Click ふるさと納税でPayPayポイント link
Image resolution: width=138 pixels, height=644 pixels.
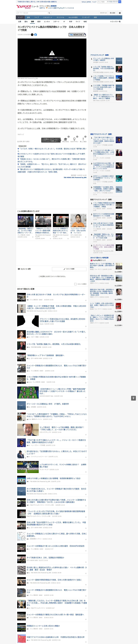[61, 8]
